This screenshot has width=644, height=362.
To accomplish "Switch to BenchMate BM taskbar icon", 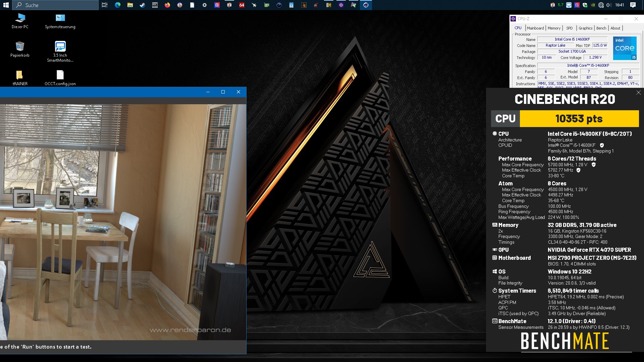I will [x=329, y=5].
